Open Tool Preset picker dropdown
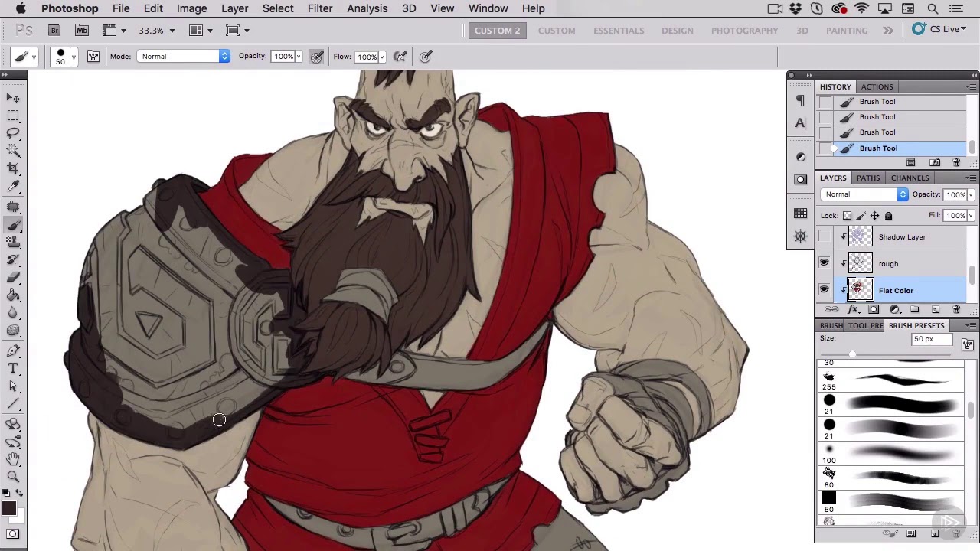 [x=23, y=57]
